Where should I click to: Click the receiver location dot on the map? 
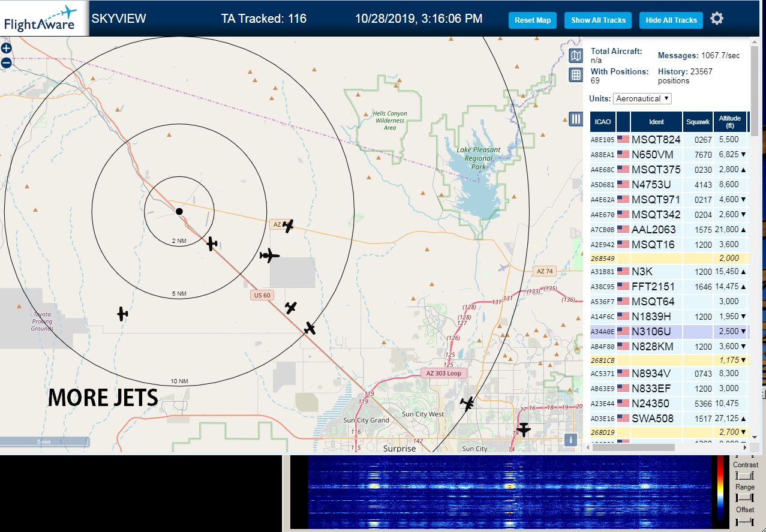tap(179, 211)
